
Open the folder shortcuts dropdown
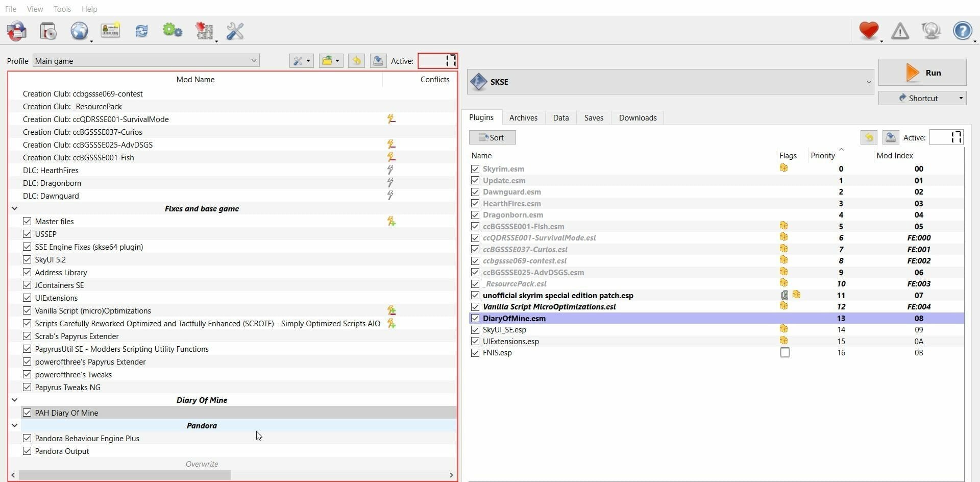pyautogui.click(x=331, y=61)
